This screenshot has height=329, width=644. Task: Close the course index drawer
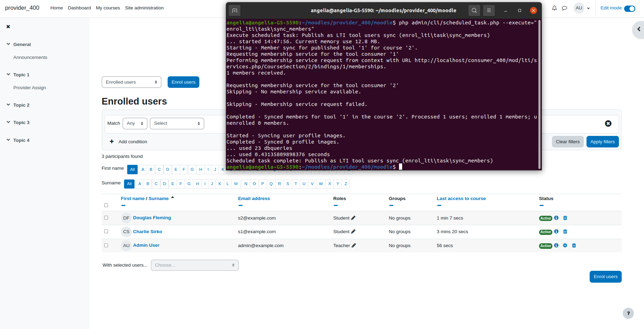click(8, 26)
